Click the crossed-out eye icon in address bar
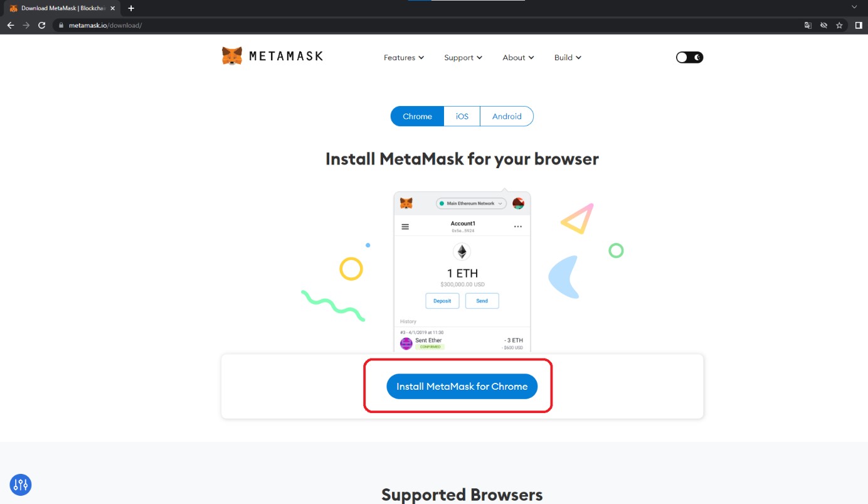This screenshot has height=504, width=868. tap(823, 25)
